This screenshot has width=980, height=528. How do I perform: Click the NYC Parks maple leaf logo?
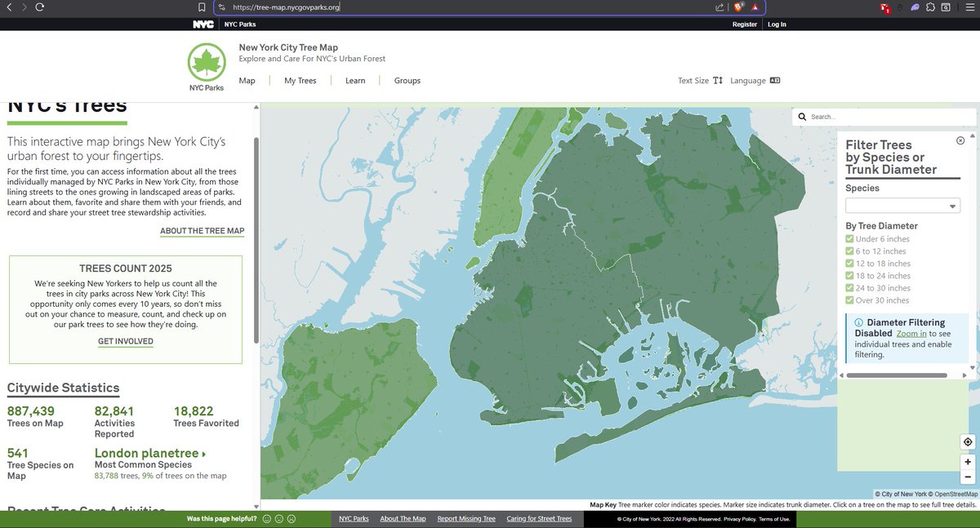click(x=207, y=67)
